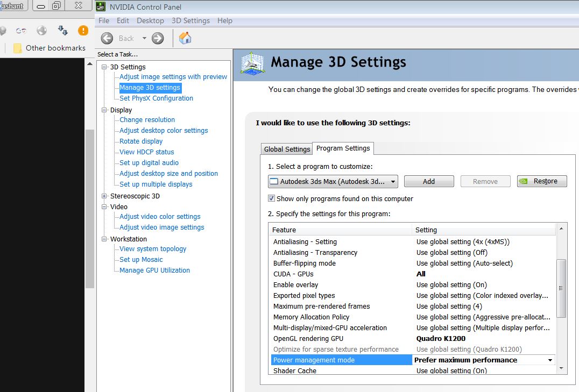Click the Forward arrow button
Image resolution: width=579 pixels, height=392 pixels.
[x=158, y=38]
